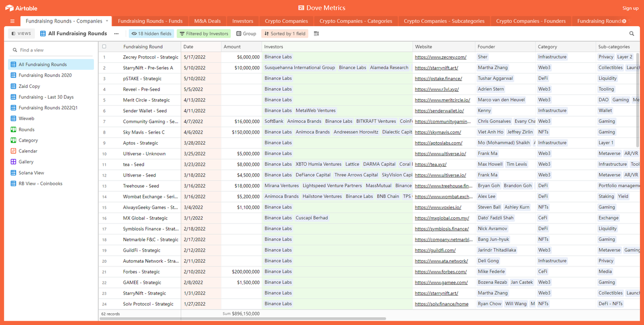Click Susquehanna International Group investor tag
Image resolution: width=644 pixels, height=325 pixels.
(x=299, y=68)
